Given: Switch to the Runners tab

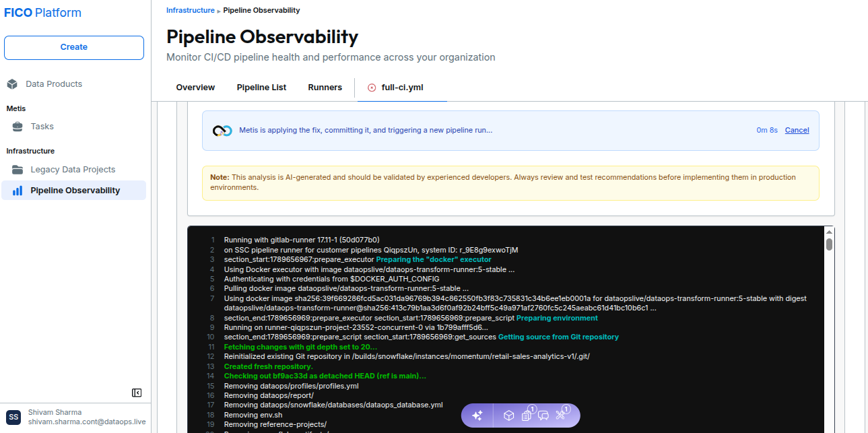Looking at the screenshot, I should click(325, 88).
